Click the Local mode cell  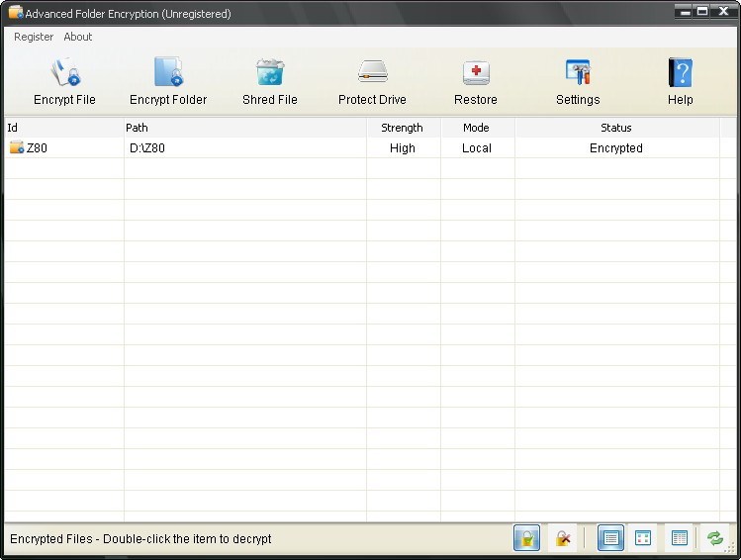pyautogui.click(x=477, y=148)
